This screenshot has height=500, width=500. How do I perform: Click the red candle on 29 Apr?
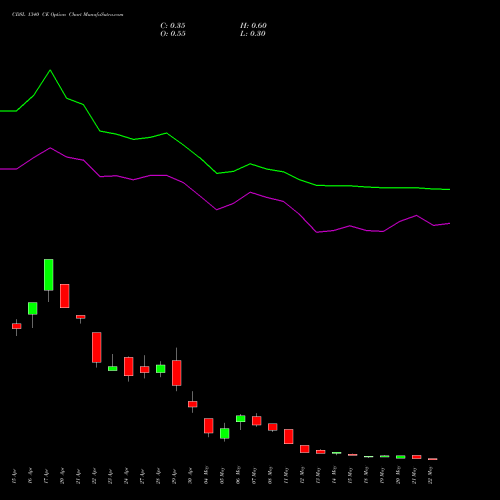pyautogui.click(x=177, y=373)
